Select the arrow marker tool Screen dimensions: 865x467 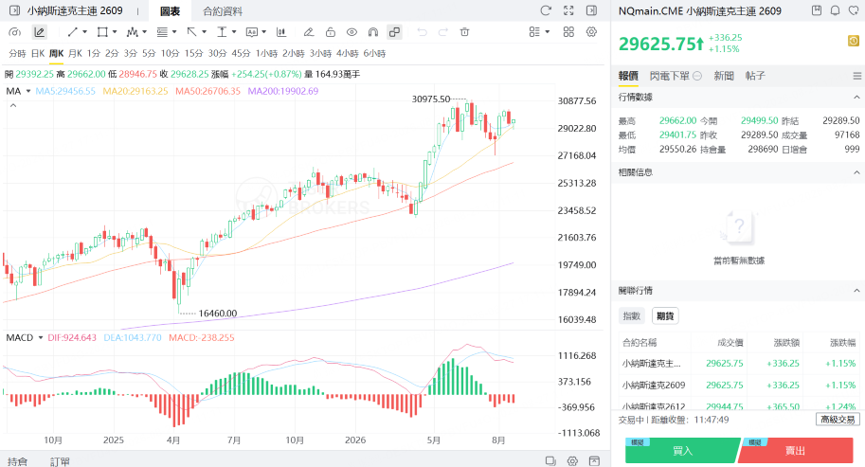(191, 32)
